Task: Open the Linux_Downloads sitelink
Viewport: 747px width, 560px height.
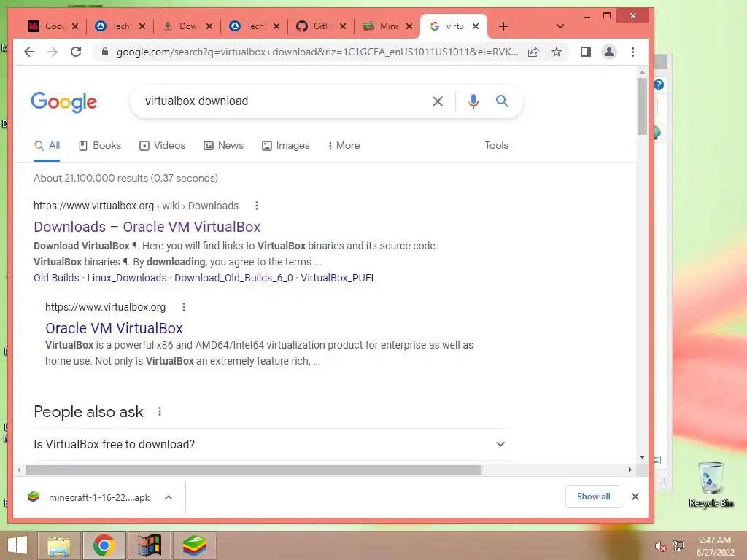Action: pos(127,278)
